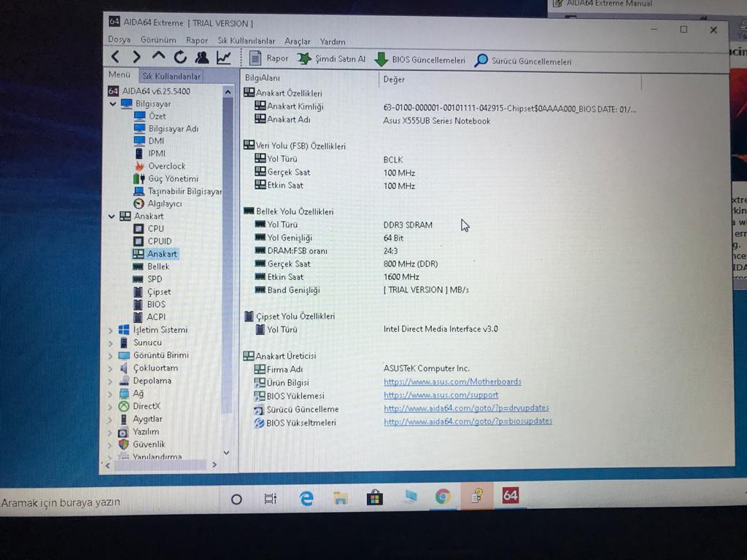Open Sürücü Güncellemeleri from the toolbar

pyautogui.click(x=523, y=61)
